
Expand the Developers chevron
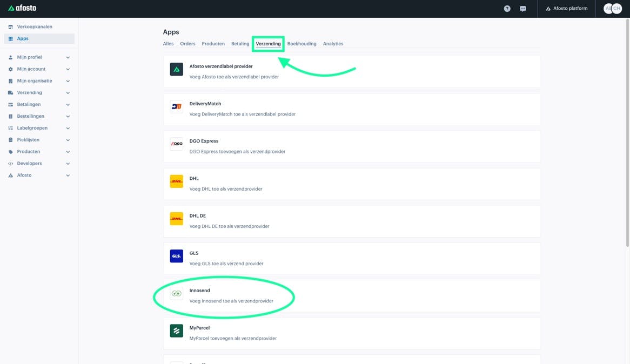pyautogui.click(x=68, y=164)
